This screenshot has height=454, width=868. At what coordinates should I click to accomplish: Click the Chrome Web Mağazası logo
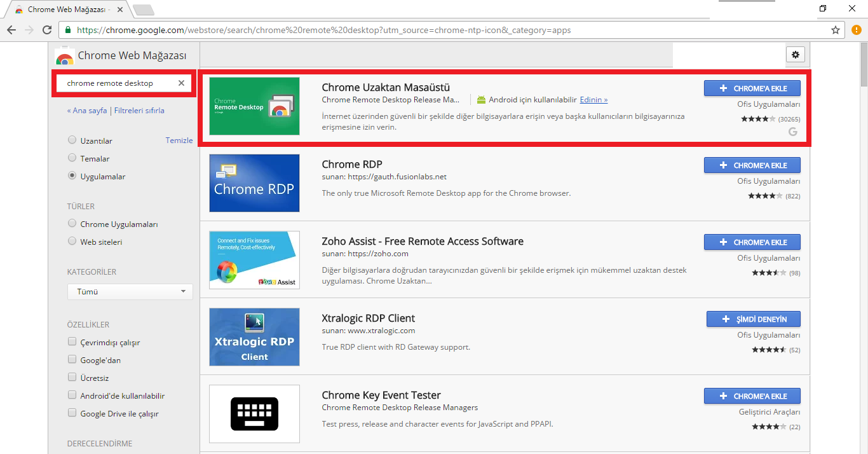point(64,57)
